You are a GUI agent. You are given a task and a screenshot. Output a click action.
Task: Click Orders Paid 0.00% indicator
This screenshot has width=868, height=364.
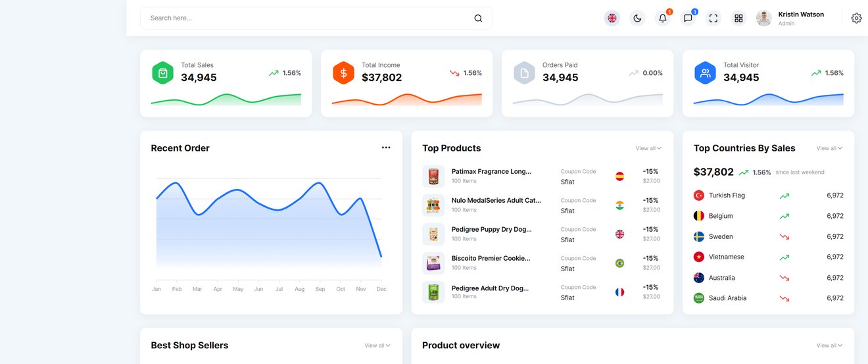646,73
